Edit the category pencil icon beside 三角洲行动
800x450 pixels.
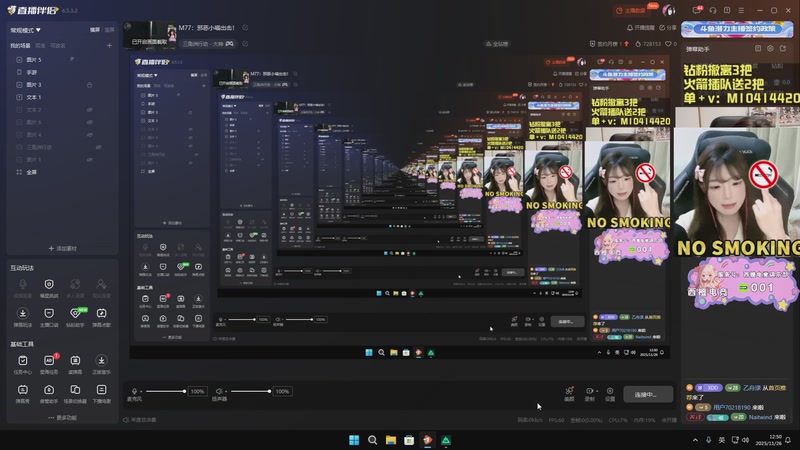245,44
